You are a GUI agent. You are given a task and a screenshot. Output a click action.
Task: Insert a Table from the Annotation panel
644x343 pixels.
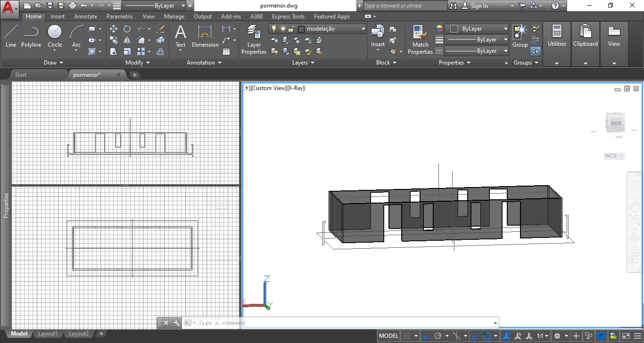pos(226,51)
